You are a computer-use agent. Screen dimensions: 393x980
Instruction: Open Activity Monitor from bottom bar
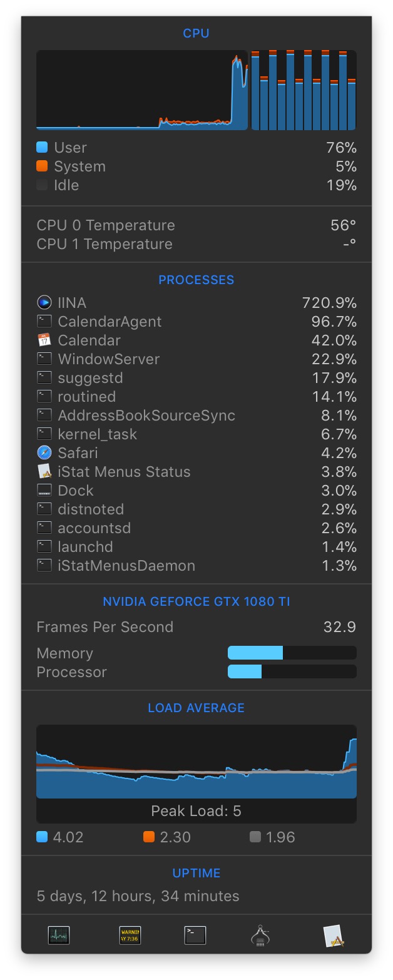pyautogui.click(x=59, y=935)
